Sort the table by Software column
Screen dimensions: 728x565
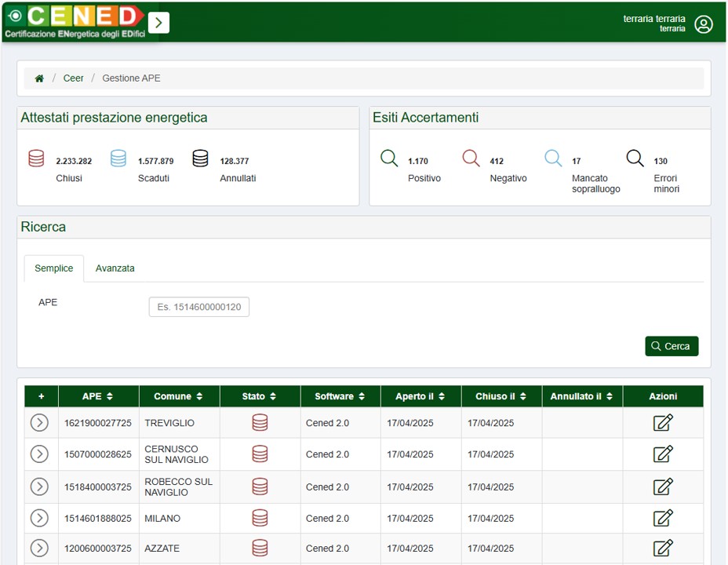340,396
